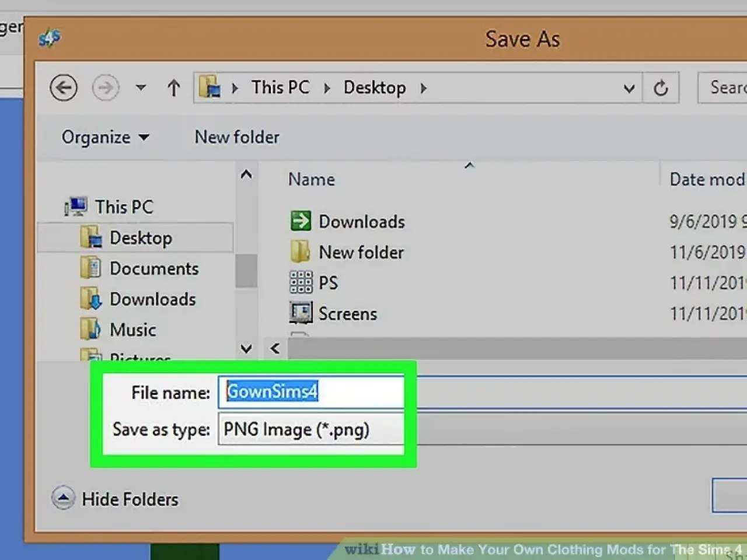Click New folder in the toolbar

pos(237,137)
